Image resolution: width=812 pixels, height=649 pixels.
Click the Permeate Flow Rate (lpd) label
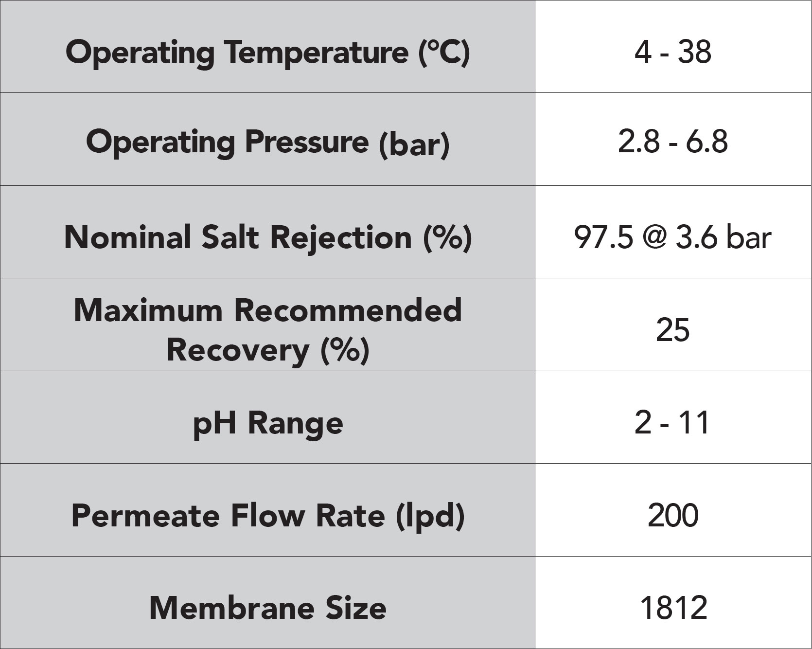268,516
